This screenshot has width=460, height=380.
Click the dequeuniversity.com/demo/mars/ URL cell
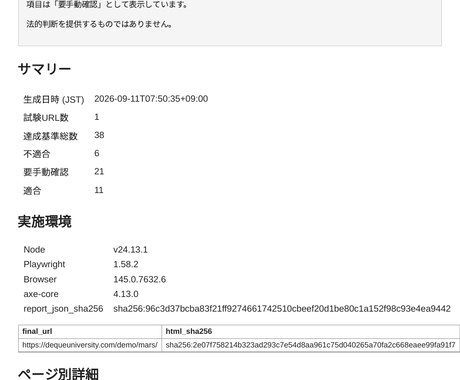click(x=90, y=345)
